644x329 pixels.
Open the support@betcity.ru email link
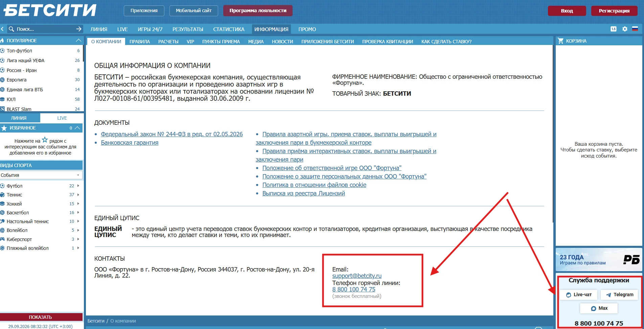(357, 276)
